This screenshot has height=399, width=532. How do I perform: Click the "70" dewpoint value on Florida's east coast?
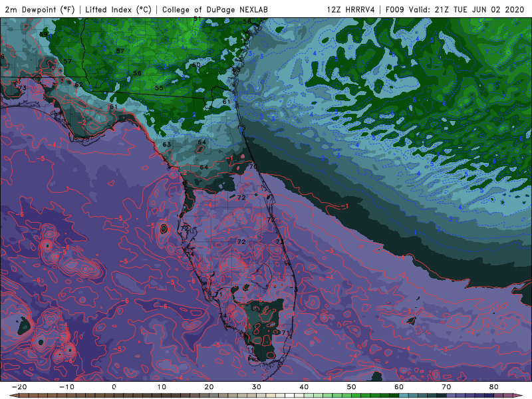tap(253, 167)
